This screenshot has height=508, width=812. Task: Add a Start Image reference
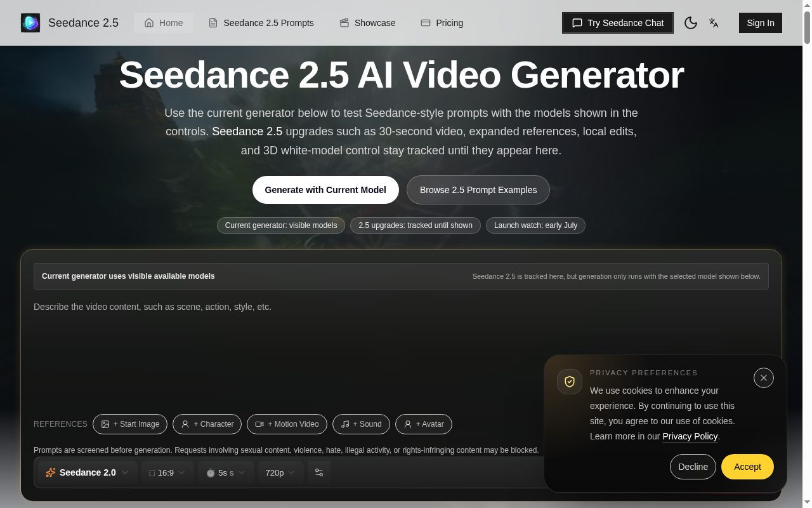130,424
